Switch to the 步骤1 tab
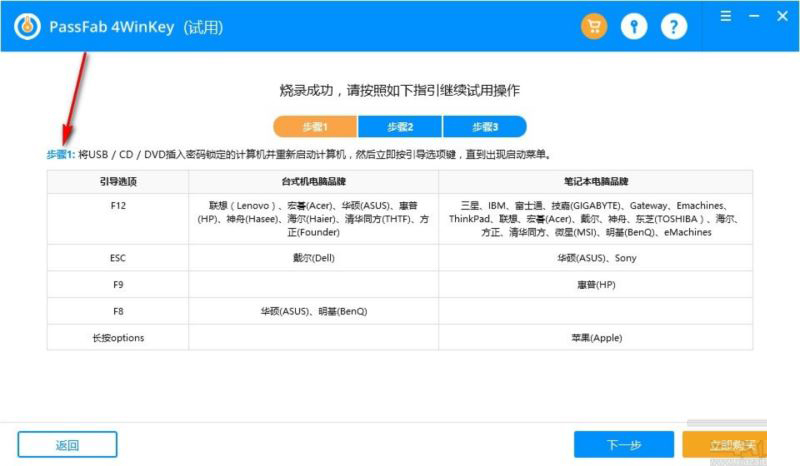 [x=315, y=127]
